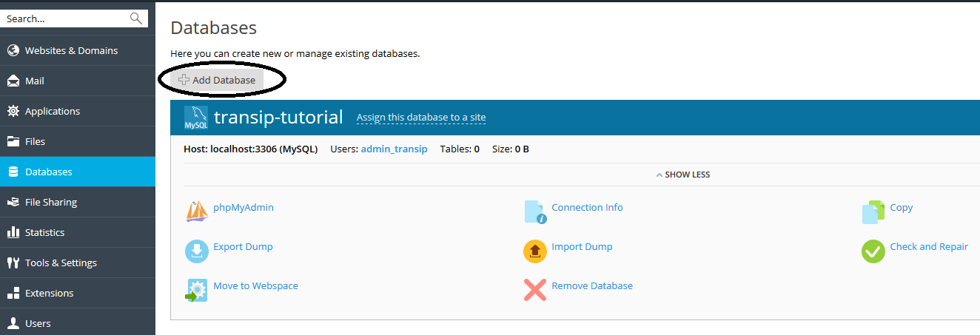Screen dimensions: 980x335
Task: Click the Applications gear icon in sidebar
Action: [x=13, y=111]
